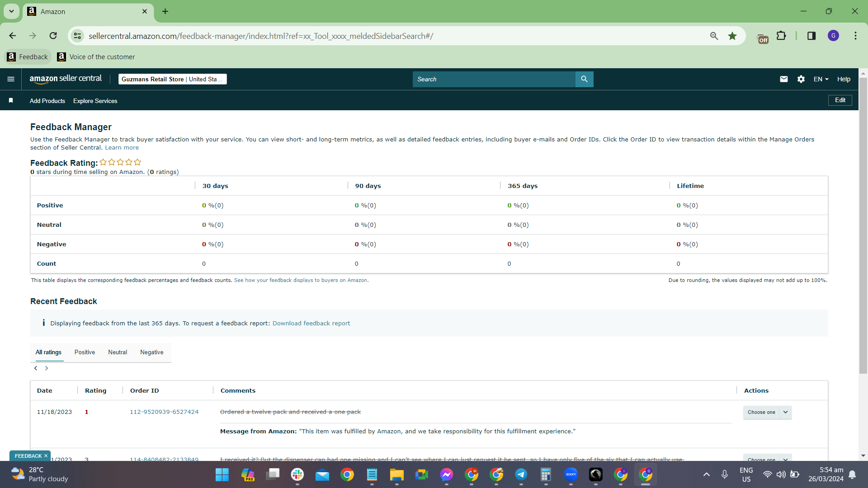
Task: Open order ID 112-9520939-6527424
Action: point(164,412)
